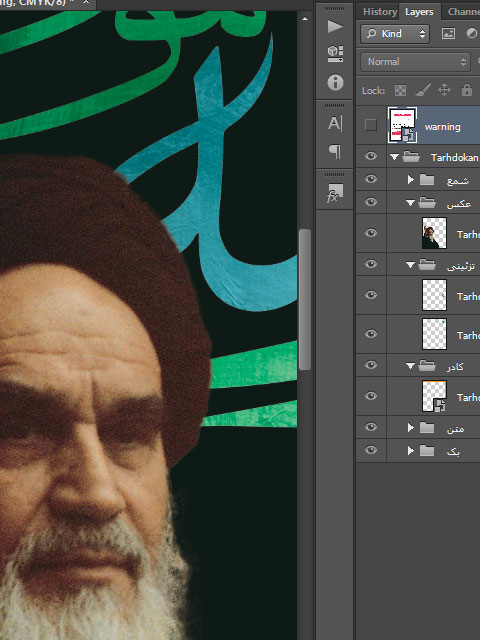Collapse the Tarhdokan group
Screen dimensions: 480x640
click(394, 157)
